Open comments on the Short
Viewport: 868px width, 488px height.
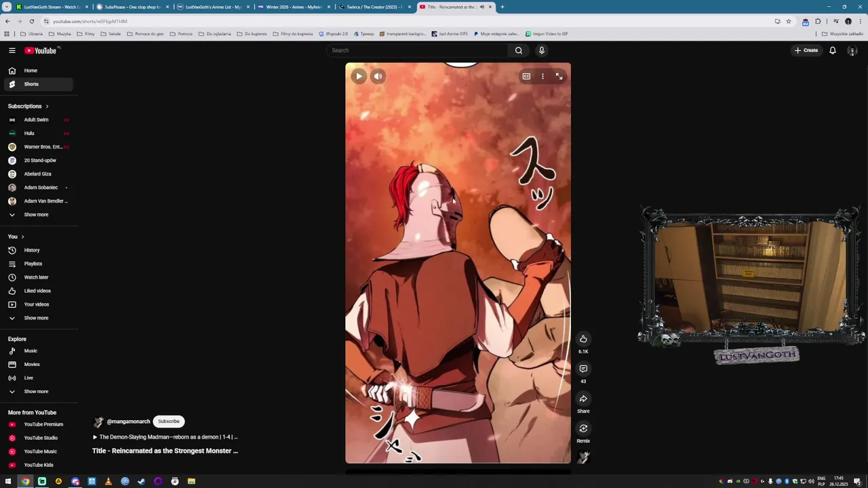[583, 369]
